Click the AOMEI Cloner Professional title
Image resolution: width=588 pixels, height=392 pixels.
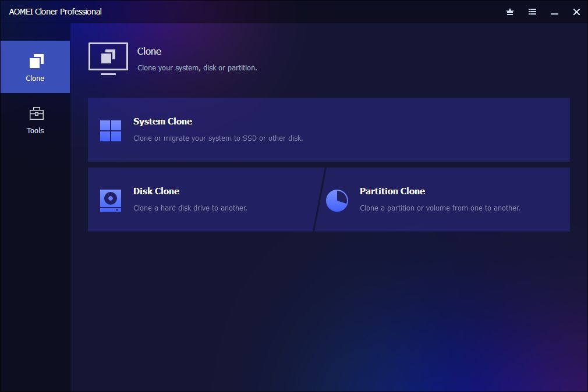pos(55,11)
